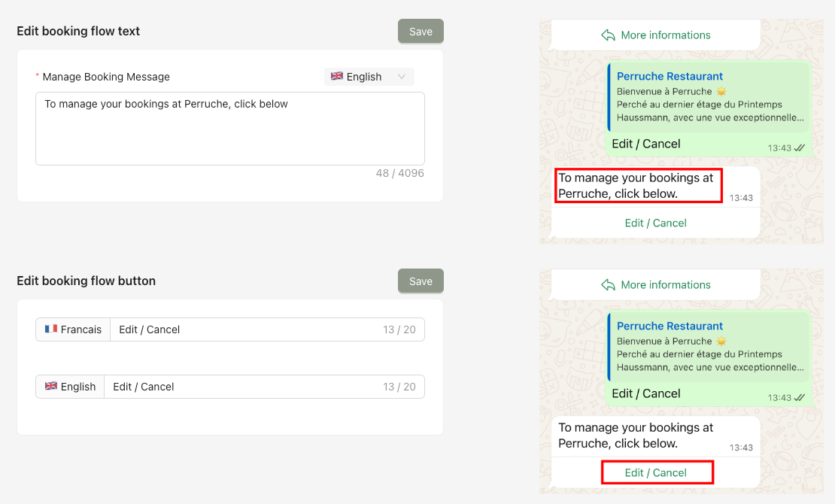
Task: Click the sun emoji in the bottom preview message
Action: [721, 341]
